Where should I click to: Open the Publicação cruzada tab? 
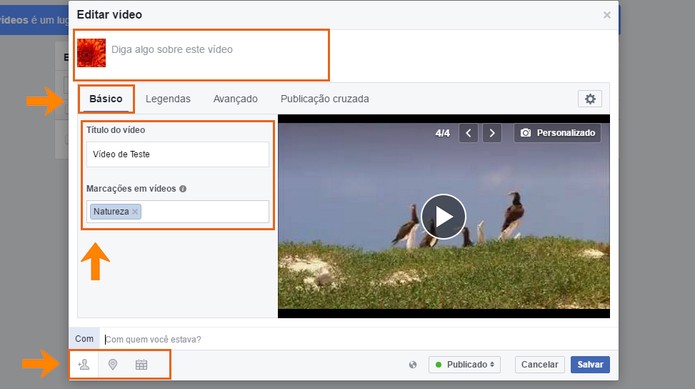[x=324, y=99]
